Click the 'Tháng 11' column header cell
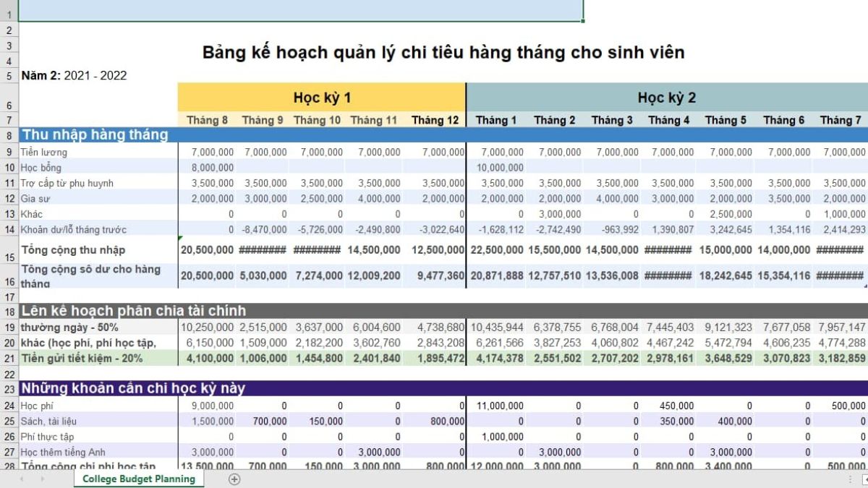 click(x=373, y=120)
